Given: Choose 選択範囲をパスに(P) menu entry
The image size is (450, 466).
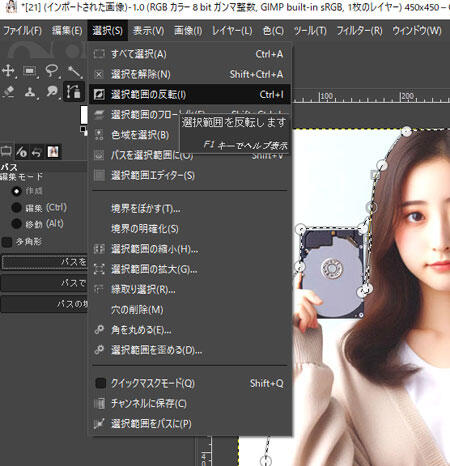Looking at the screenshot, I should click(x=190, y=424).
